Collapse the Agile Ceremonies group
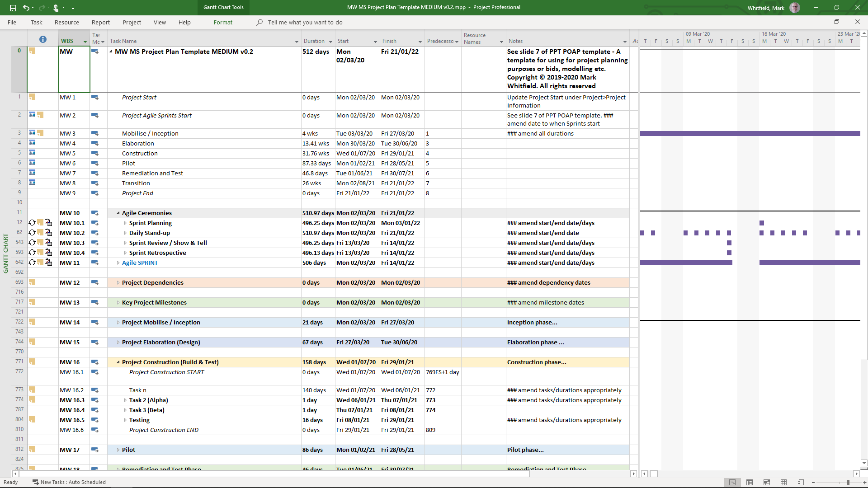 (x=118, y=213)
